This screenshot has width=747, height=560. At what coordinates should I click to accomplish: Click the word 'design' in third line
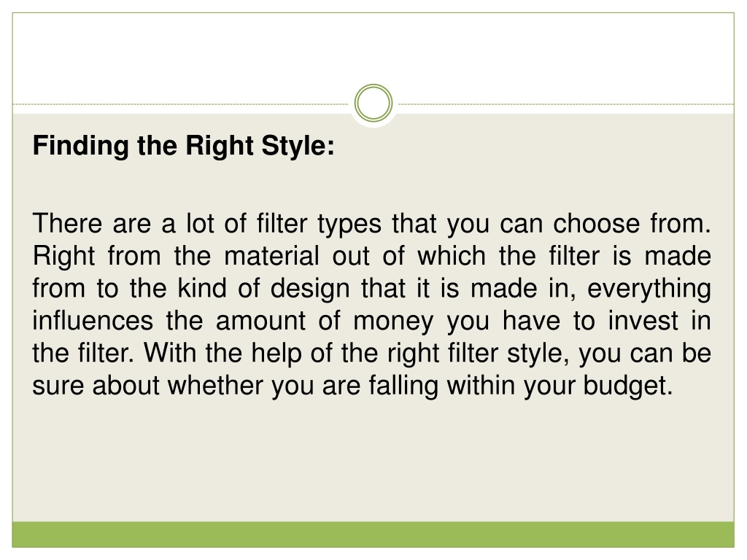point(310,289)
